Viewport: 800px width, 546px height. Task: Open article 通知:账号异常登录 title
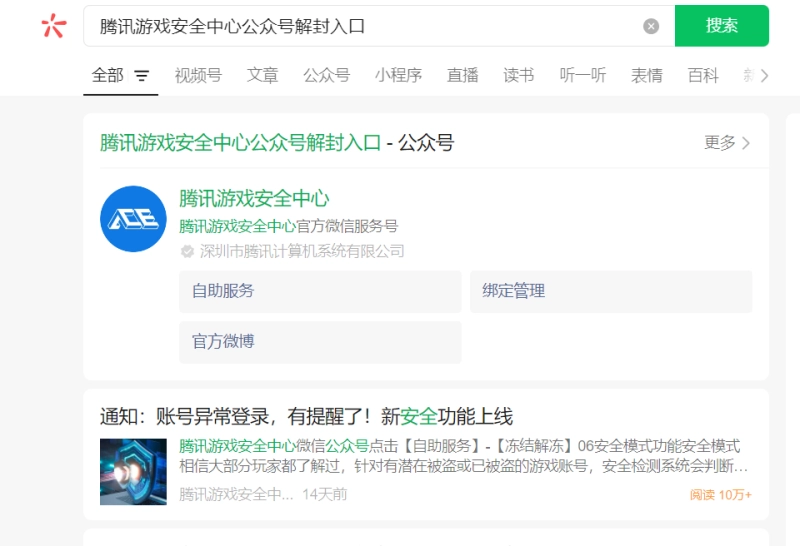pyautogui.click(x=306, y=416)
